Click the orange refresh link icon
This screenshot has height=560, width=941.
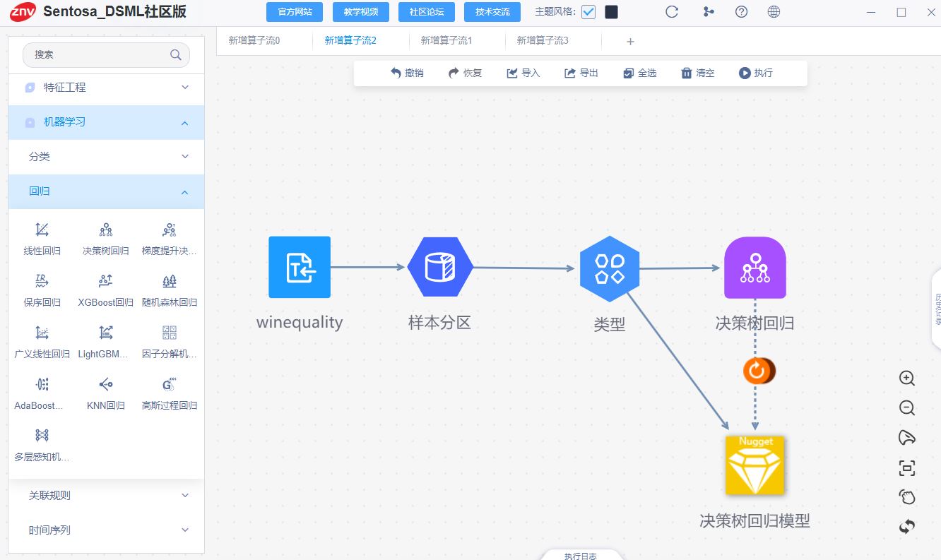[757, 370]
